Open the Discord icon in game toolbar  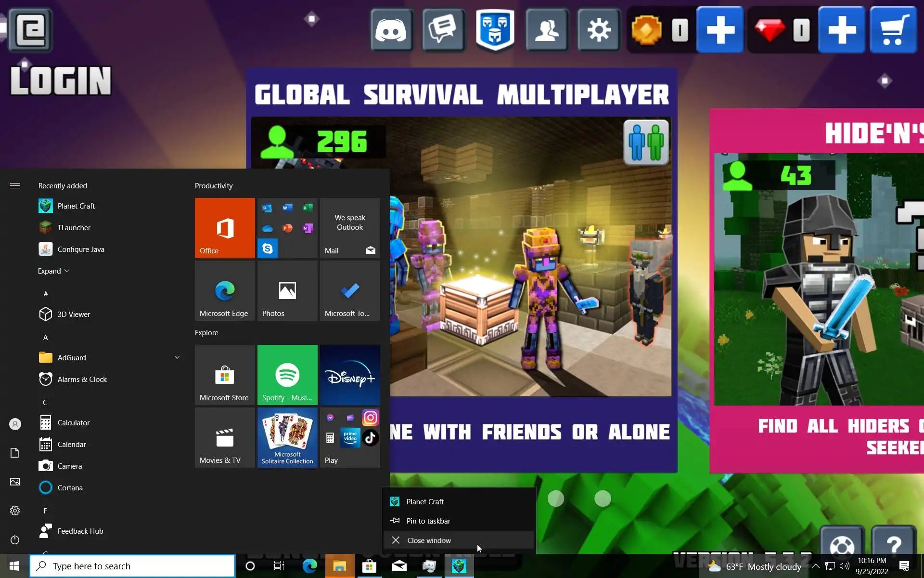coord(391,30)
